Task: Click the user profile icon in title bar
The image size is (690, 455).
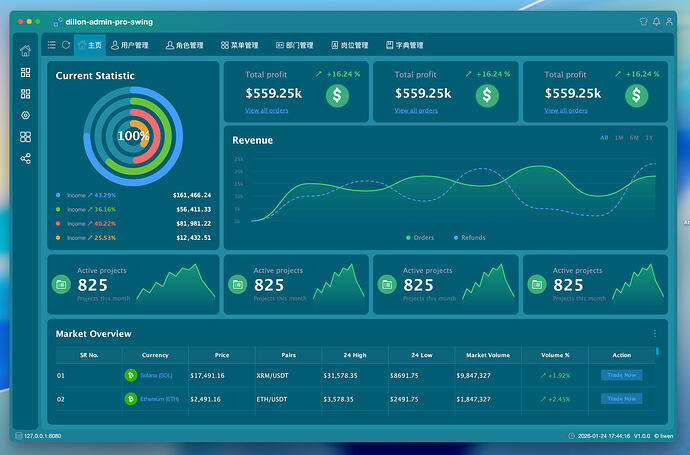Action: [669, 22]
